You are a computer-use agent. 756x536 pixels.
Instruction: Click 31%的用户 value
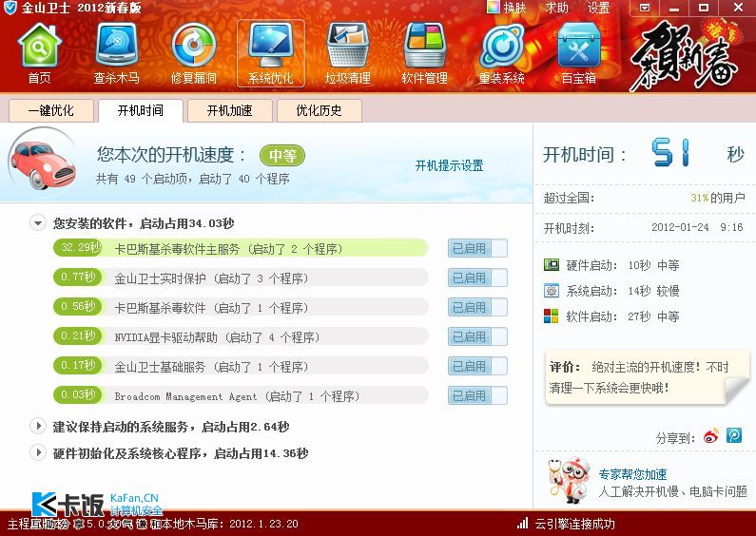pyautogui.click(x=717, y=198)
